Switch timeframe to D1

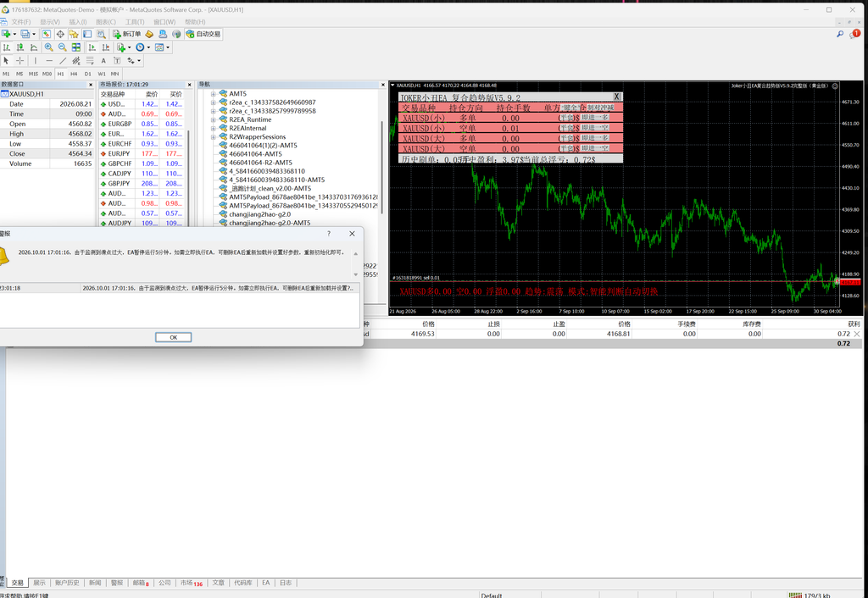[87, 74]
